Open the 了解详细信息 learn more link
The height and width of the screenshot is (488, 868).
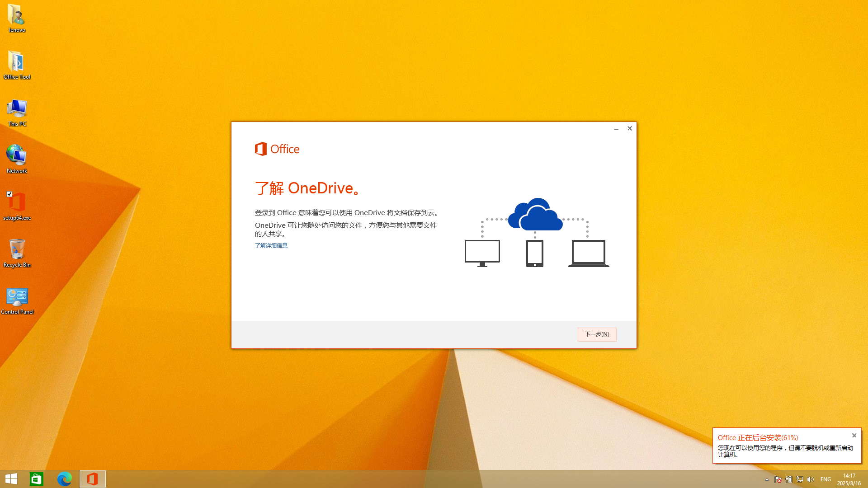(x=271, y=245)
